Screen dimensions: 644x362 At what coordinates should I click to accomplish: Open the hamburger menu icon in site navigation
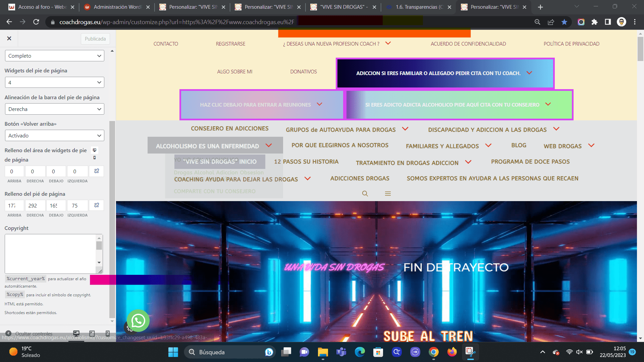388,193
